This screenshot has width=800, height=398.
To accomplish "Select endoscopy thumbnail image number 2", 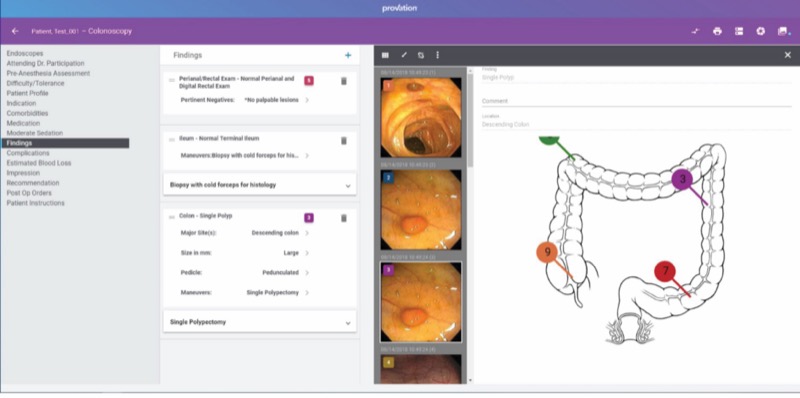I will (421, 210).
